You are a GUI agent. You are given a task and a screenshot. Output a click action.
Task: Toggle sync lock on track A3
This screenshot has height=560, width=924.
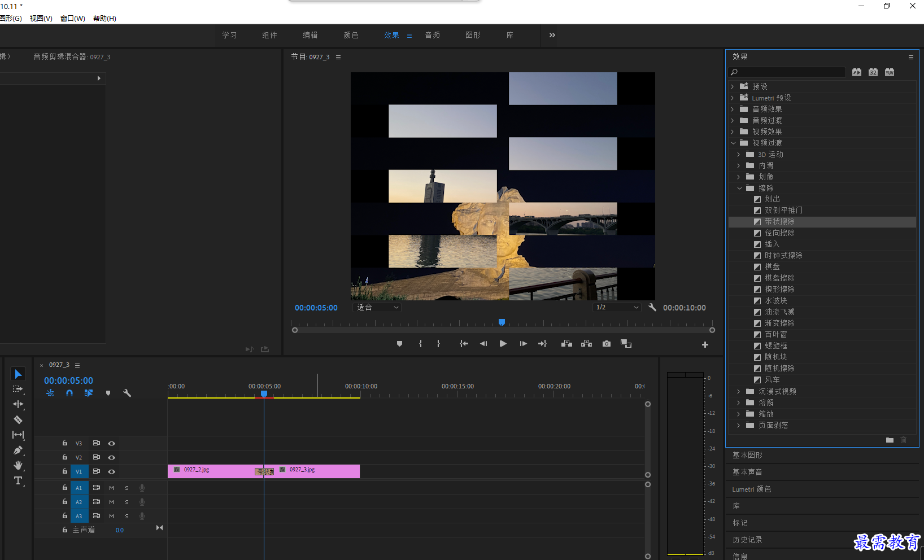[97, 515]
